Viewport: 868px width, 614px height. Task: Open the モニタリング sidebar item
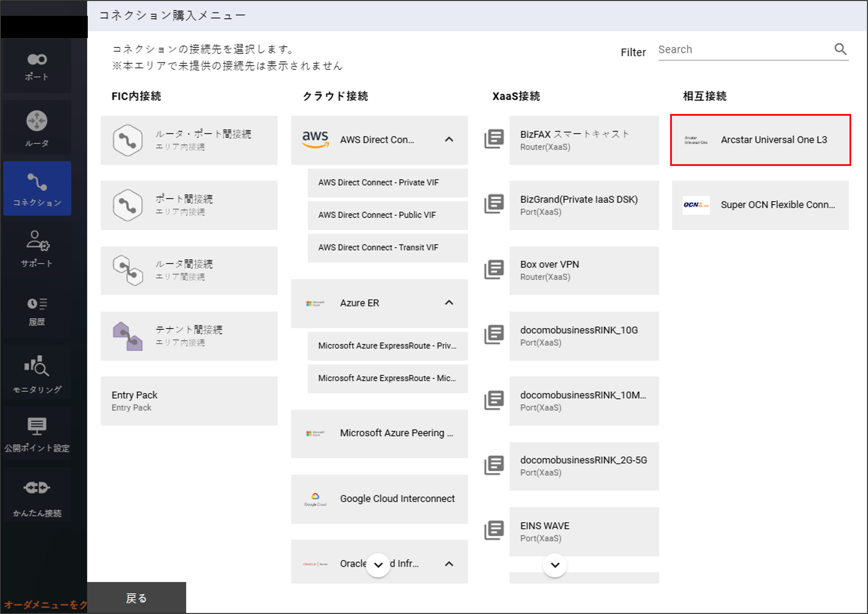[37, 372]
